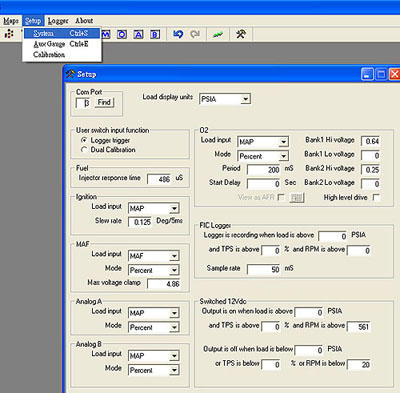Select the O map toolbar icon
Screen dimensions: 400x393
[122, 34]
